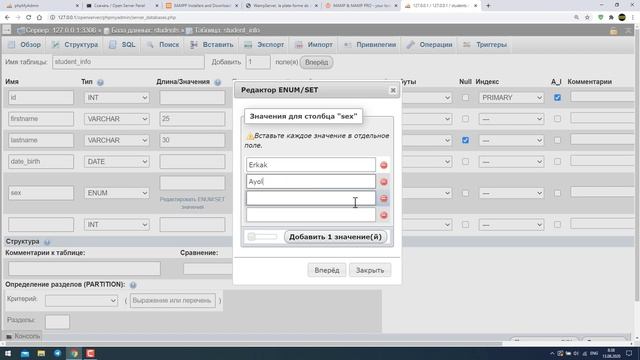Click Вперёд next to add fields count

coord(316,62)
